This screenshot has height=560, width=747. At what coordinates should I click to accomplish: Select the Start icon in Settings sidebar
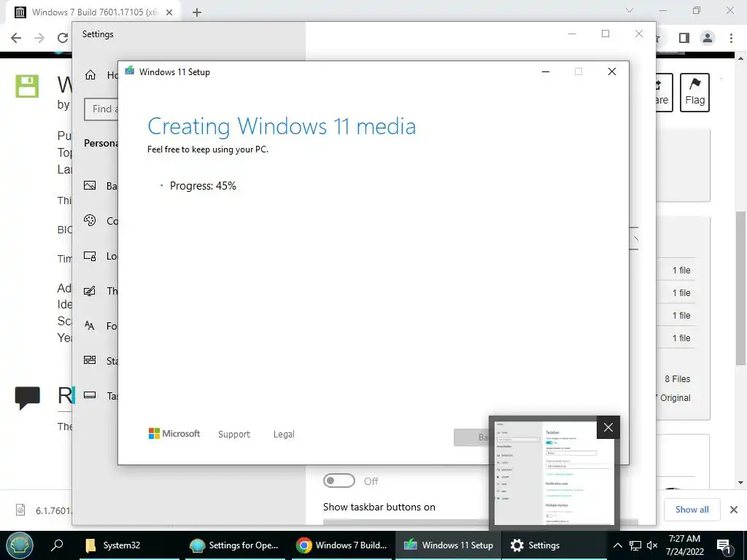point(90,360)
